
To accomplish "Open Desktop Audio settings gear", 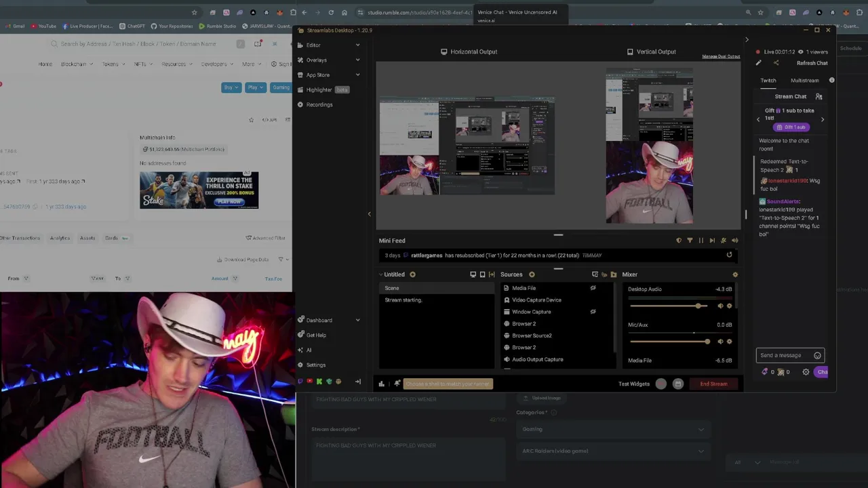I will click(x=730, y=306).
